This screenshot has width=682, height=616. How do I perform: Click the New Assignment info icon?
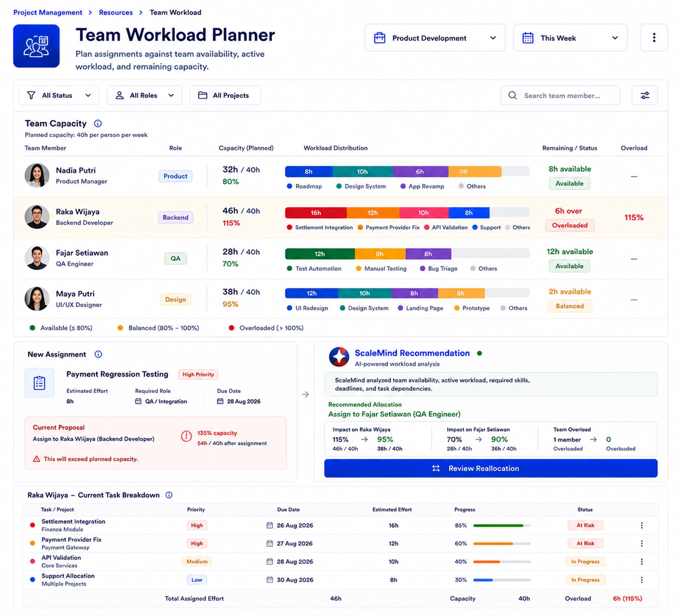click(98, 354)
